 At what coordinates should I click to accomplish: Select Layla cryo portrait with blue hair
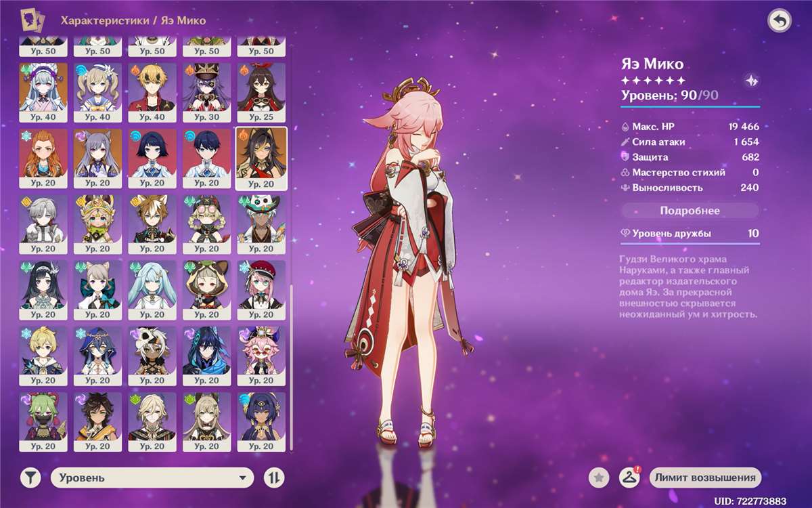[98, 357]
